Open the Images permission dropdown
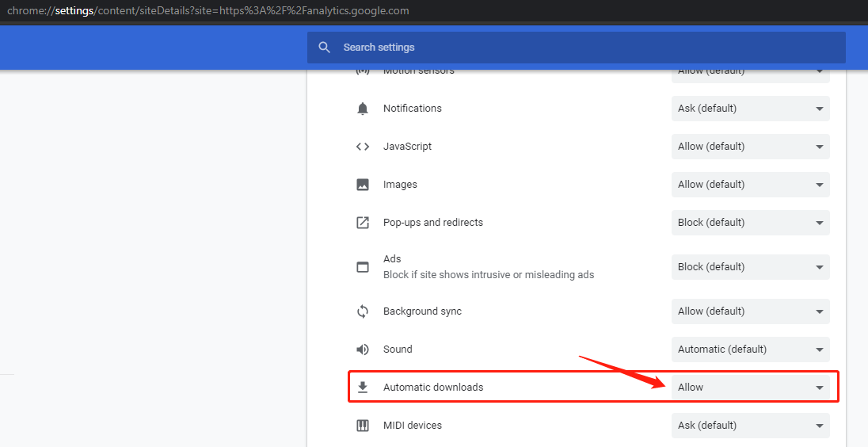This screenshot has height=447, width=868. click(x=751, y=185)
